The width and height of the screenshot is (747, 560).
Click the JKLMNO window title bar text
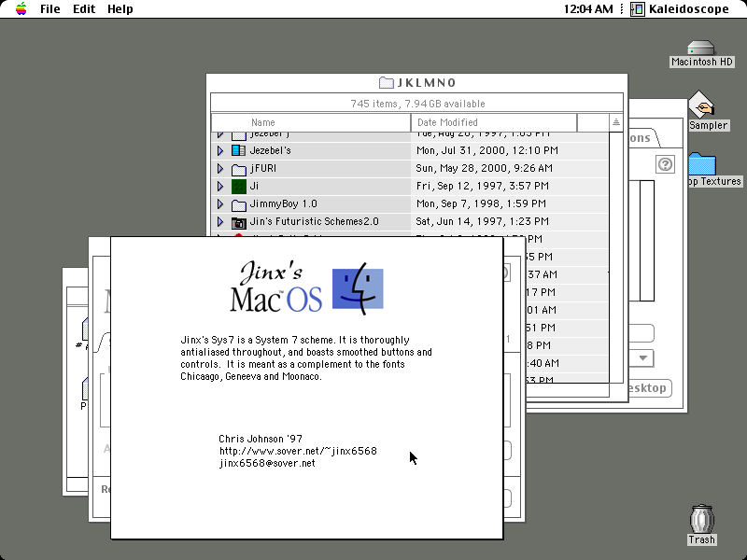point(427,83)
